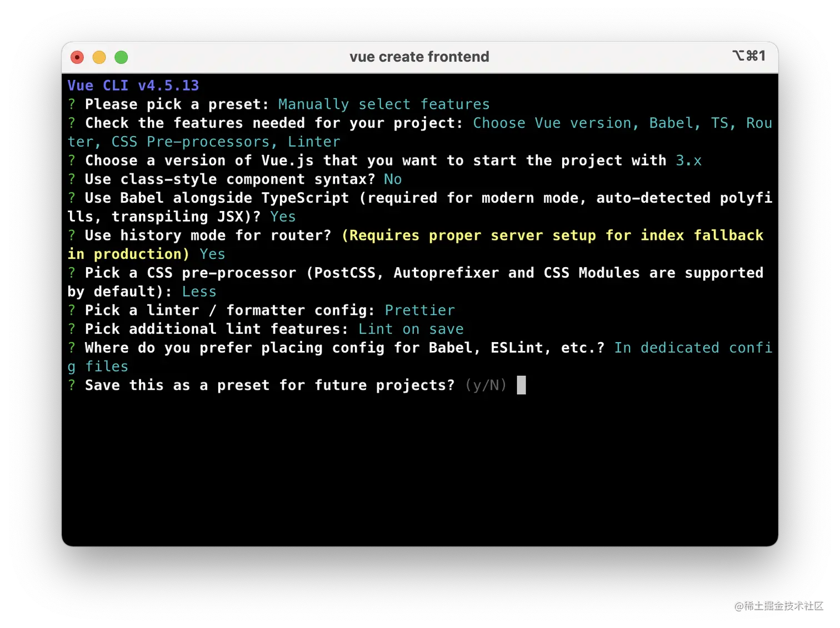Click the Less pre-processor answer
Viewport: 840px width, 628px height.
(x=199, y=291)
